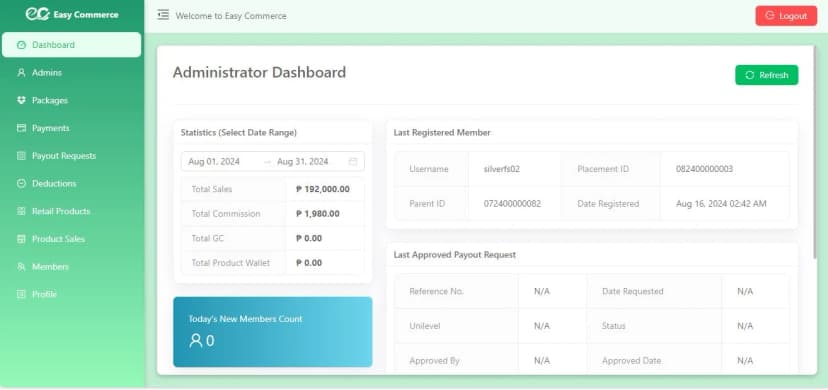Click the Last Registered Member header
This screenshot has height=390, width=828.
442,133
